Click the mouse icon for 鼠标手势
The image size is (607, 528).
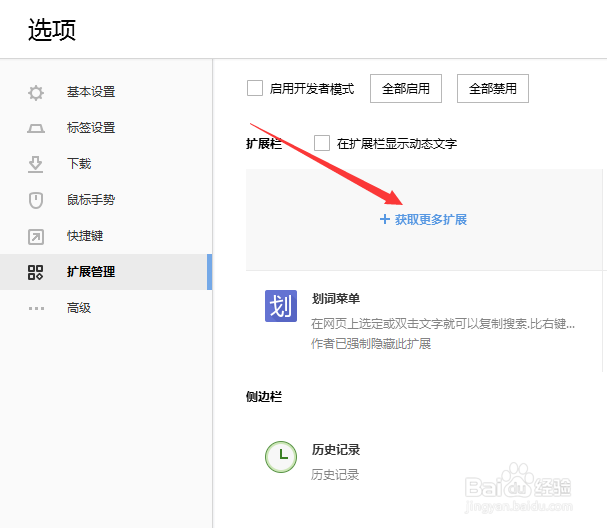click(36, 200)
